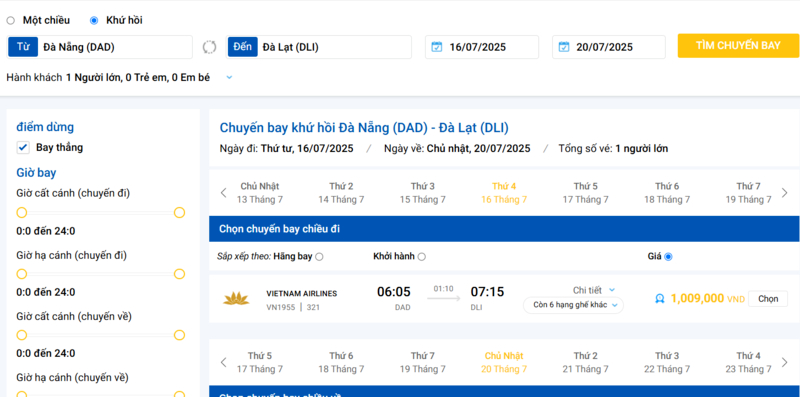Click left handle of Giờ cất cánh (chuyến về) slider
The width and height of the screenshot is (800, 397).
tap(21, 335)
